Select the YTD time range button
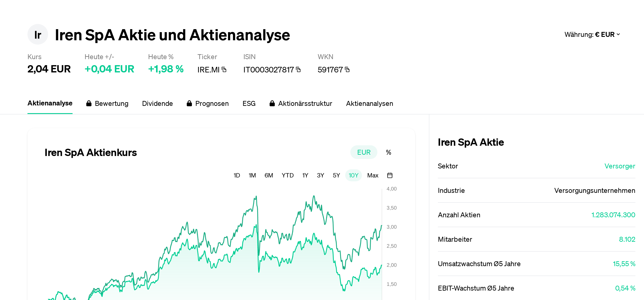The width and height of the screenshot is (644, 300). click(287, 175)
